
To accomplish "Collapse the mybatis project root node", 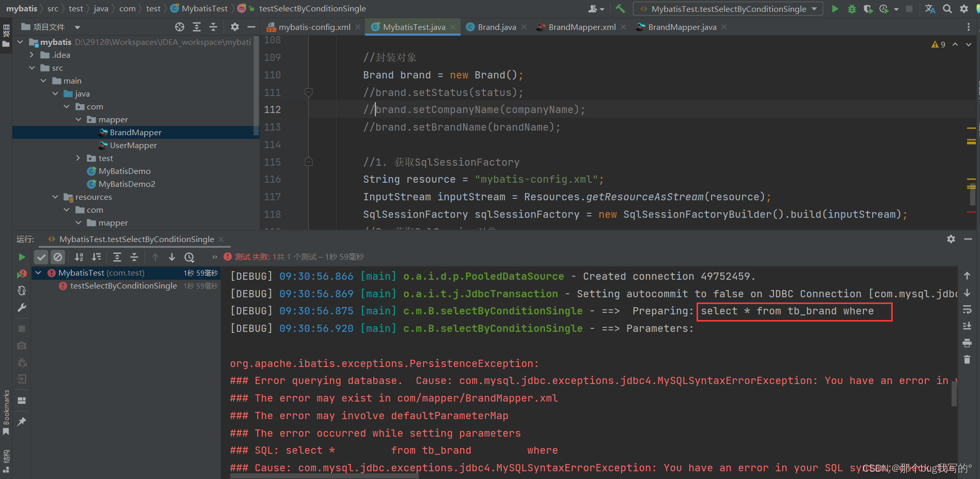I will pyautogui.click(x=20, y=42).
